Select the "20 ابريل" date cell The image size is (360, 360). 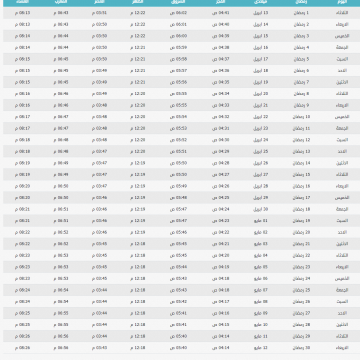tap(261, 94)
